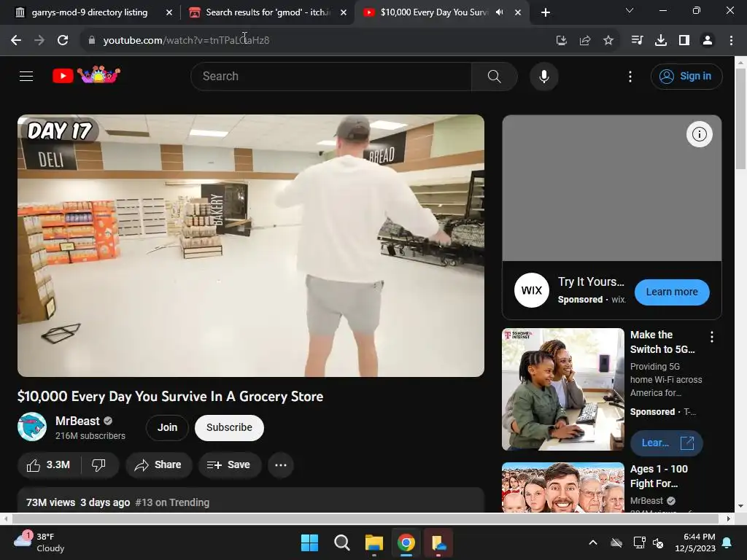Go forward in the browser
This screenshot has width=747, height=560.
click(39, 40)
